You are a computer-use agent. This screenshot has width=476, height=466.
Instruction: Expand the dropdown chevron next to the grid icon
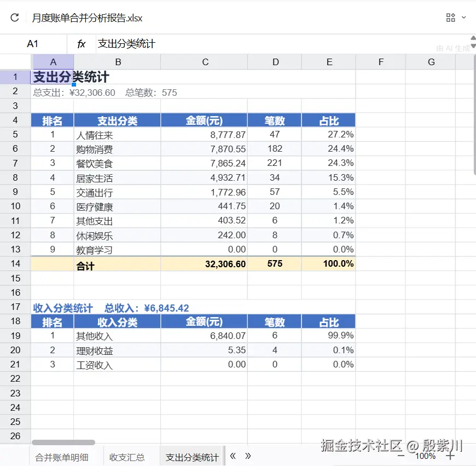click(463, 18)
